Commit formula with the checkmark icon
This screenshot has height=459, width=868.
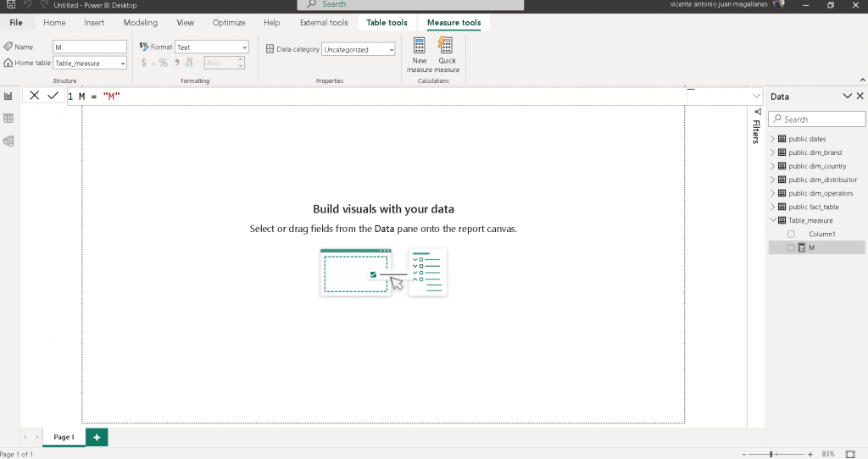(53, 96)
